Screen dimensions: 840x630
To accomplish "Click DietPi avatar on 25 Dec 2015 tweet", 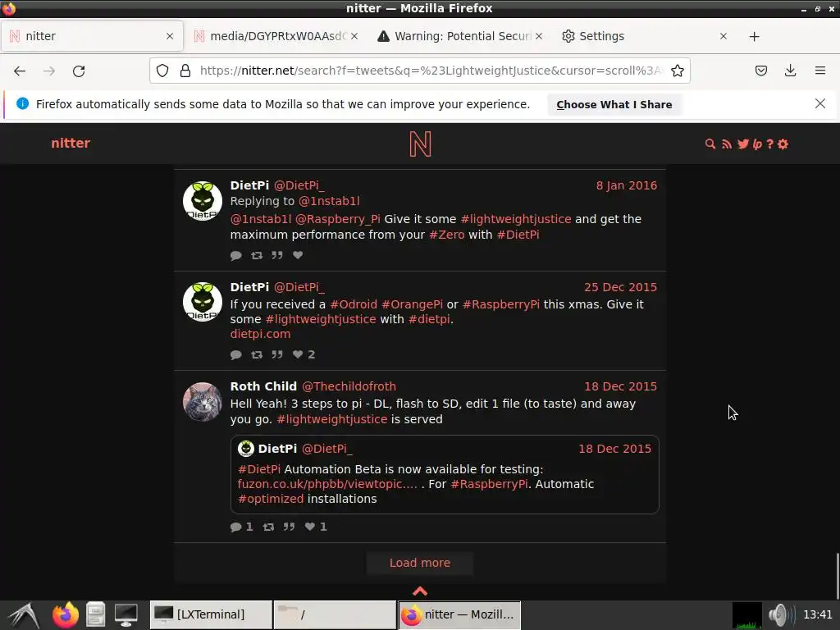I will [203, 302].
